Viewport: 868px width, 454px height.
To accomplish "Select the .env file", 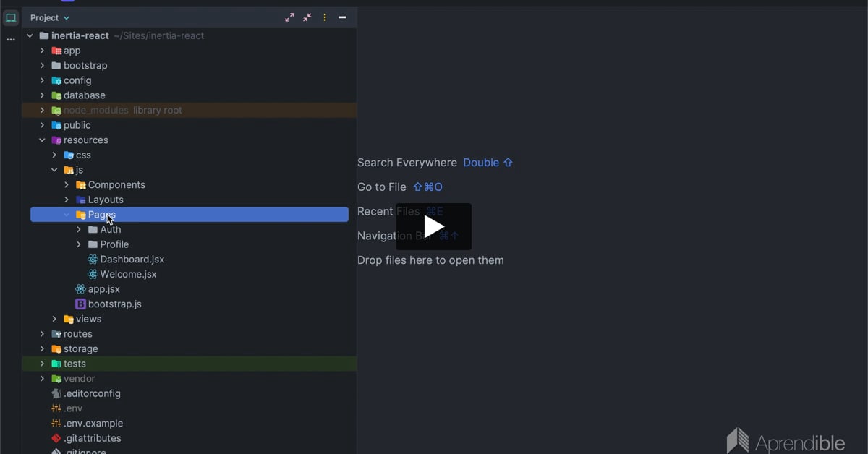I will pyautogui.click(x=73, y=408).
